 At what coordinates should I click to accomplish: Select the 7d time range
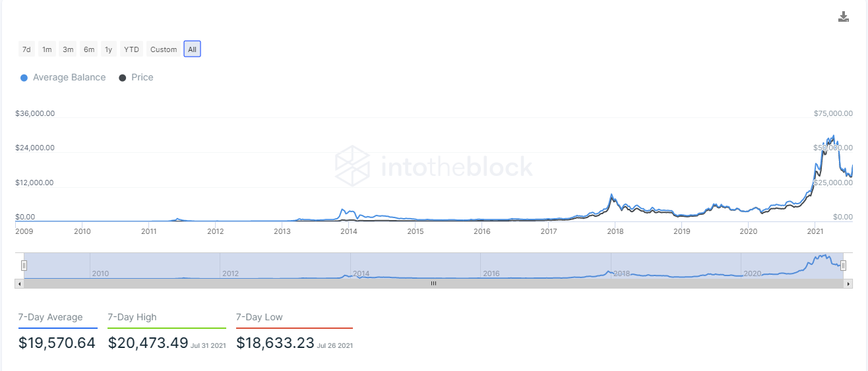(x=26, y=49)
